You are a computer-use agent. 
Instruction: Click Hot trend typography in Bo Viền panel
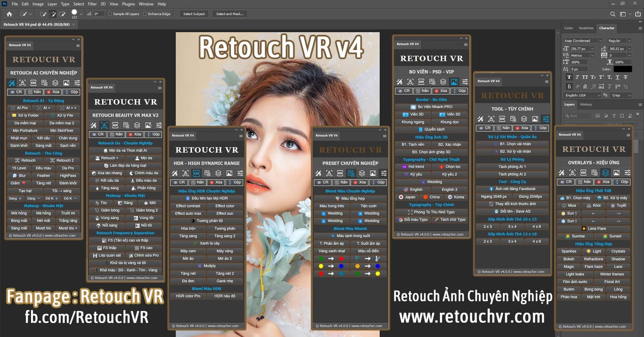(x=413, y=167)
